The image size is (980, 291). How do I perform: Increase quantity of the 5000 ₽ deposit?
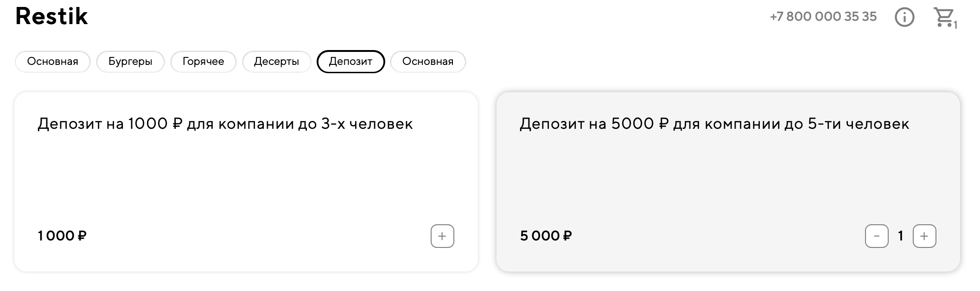(924, 236)
